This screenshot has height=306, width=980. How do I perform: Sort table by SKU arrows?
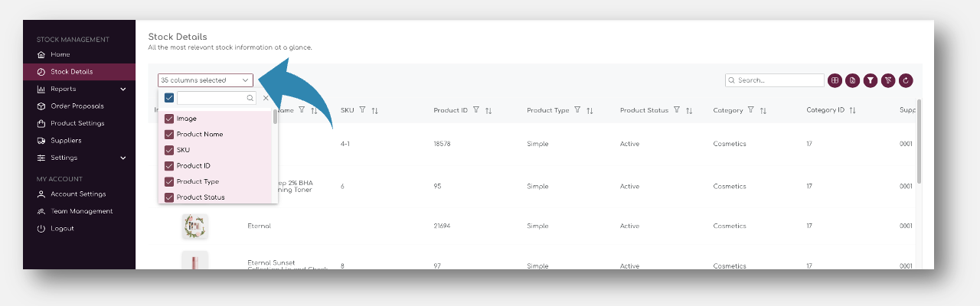tap(375, 110)
